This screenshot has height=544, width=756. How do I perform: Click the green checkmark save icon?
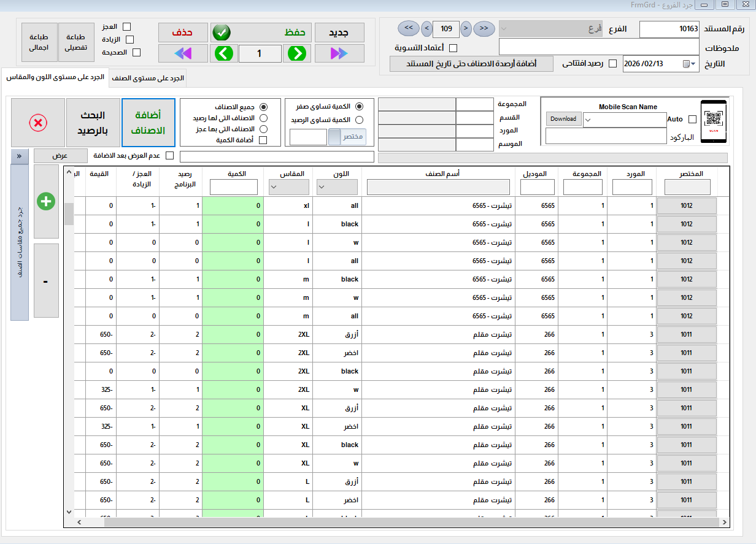point(220,33)
